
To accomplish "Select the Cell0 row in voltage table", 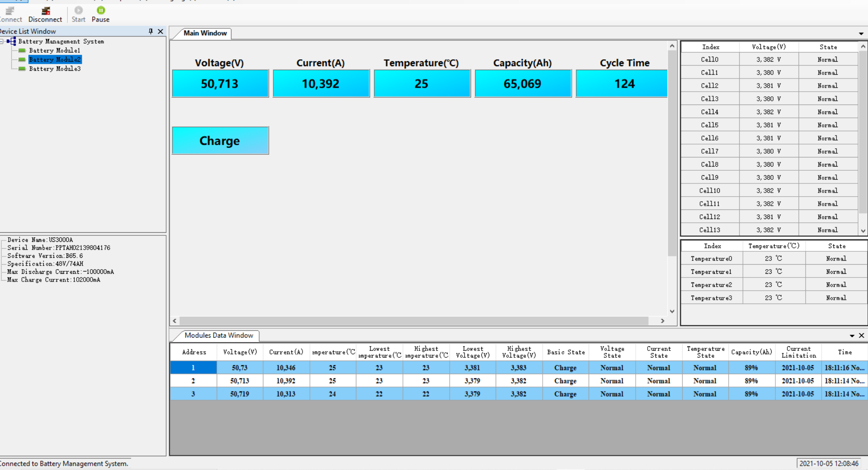I will coord(770,59).
